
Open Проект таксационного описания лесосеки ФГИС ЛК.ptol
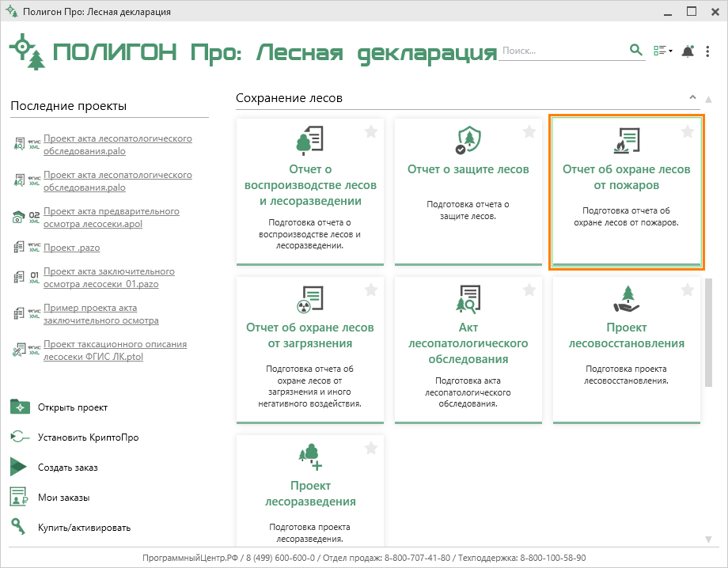point(116,350)
